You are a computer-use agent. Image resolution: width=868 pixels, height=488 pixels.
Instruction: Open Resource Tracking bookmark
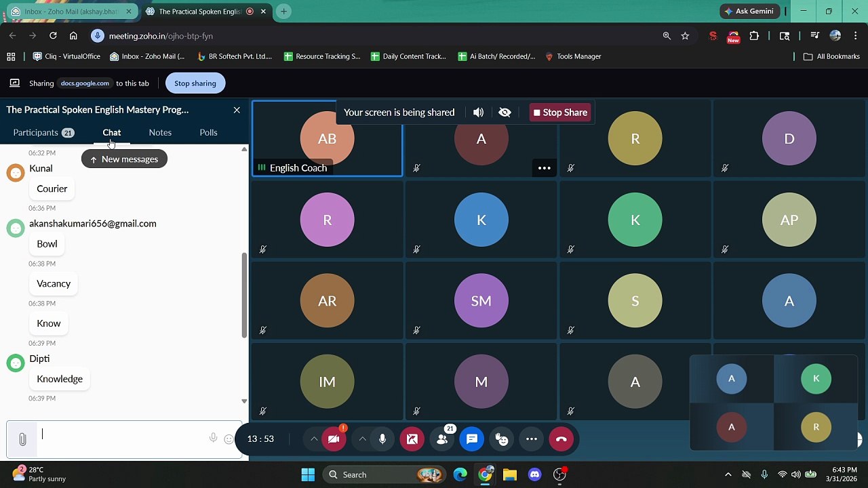coord(322,56)
